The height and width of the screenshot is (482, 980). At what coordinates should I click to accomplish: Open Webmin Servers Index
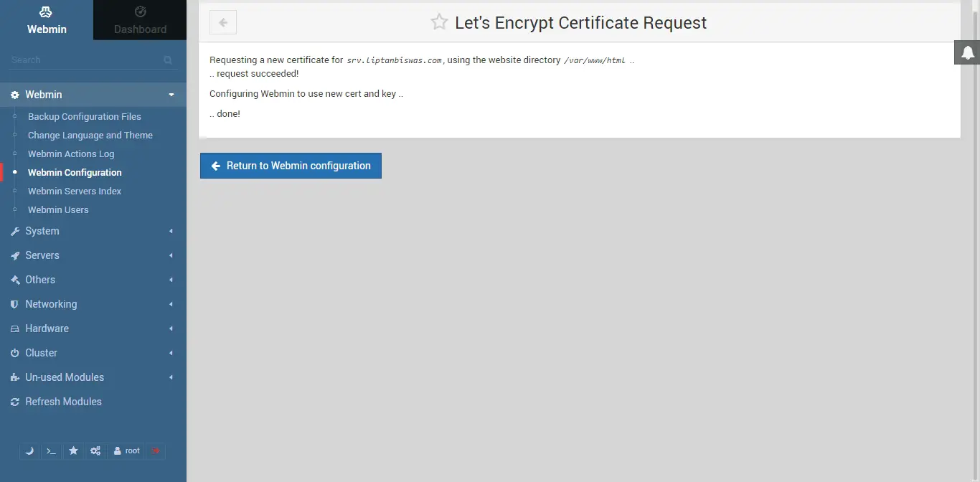(x=75, y=191)
